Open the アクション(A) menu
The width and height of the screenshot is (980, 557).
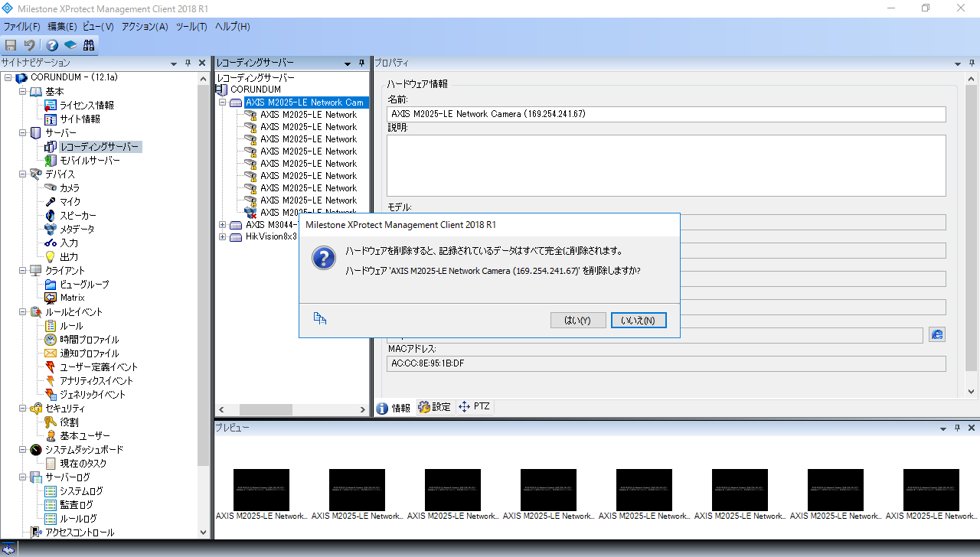click(x=145, y=27)
